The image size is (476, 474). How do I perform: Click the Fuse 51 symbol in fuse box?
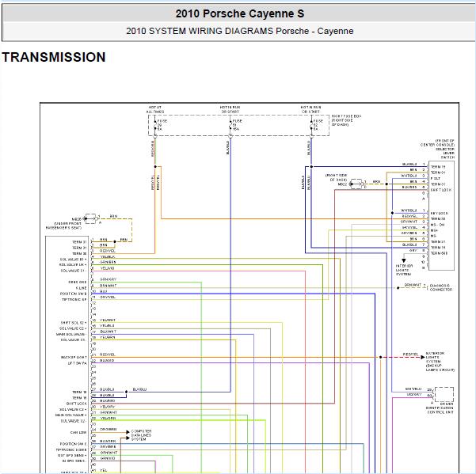(230, 124)
